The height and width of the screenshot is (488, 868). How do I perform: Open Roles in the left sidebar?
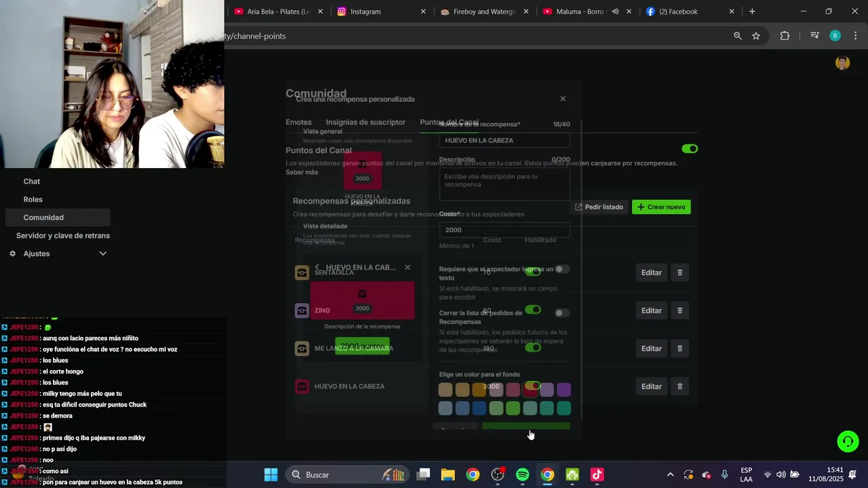[33, 199]
